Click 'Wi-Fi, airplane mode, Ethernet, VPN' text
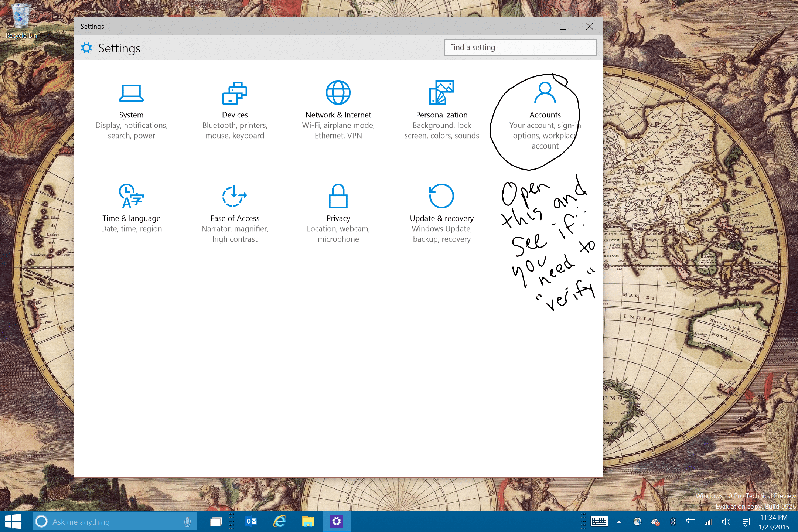Image resolution: width=798 pixels, height=532 pixels. pyautogui.click(x=338, y=130)
